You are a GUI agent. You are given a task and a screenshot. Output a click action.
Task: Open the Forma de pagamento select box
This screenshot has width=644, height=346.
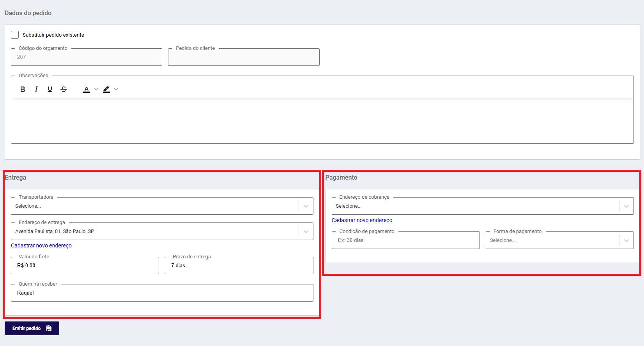[x=560, y=240]
